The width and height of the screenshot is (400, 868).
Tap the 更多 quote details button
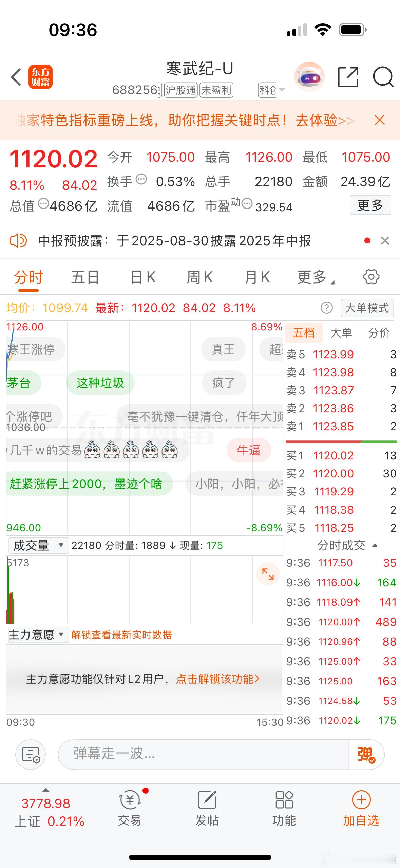[x=370, y=205]
